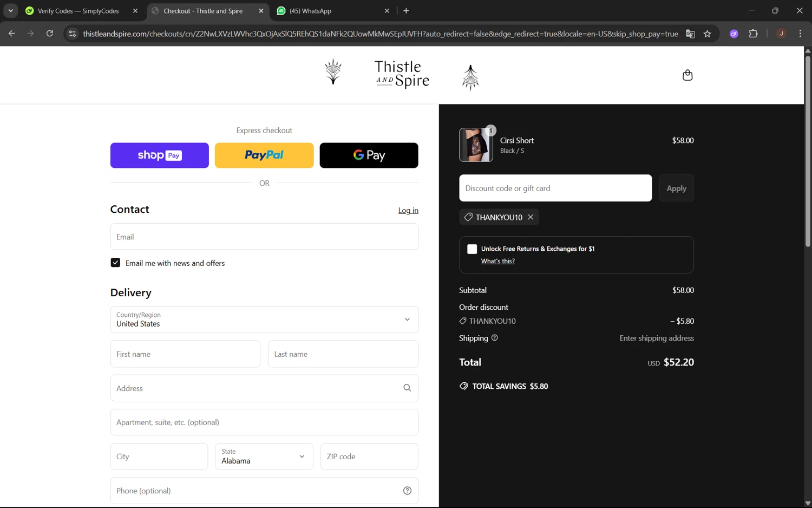Open the State dropdown showing Alabama
This screenshot has width=812, height=508.
[264, 457]
